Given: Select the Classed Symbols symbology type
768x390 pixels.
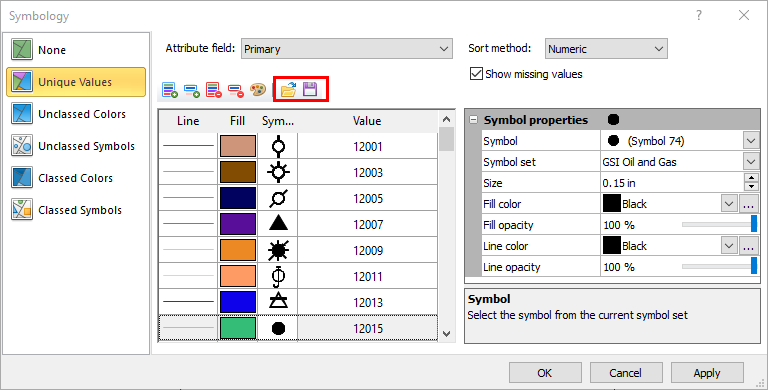Looking at the screenshot, I should [x=76, y=210].
